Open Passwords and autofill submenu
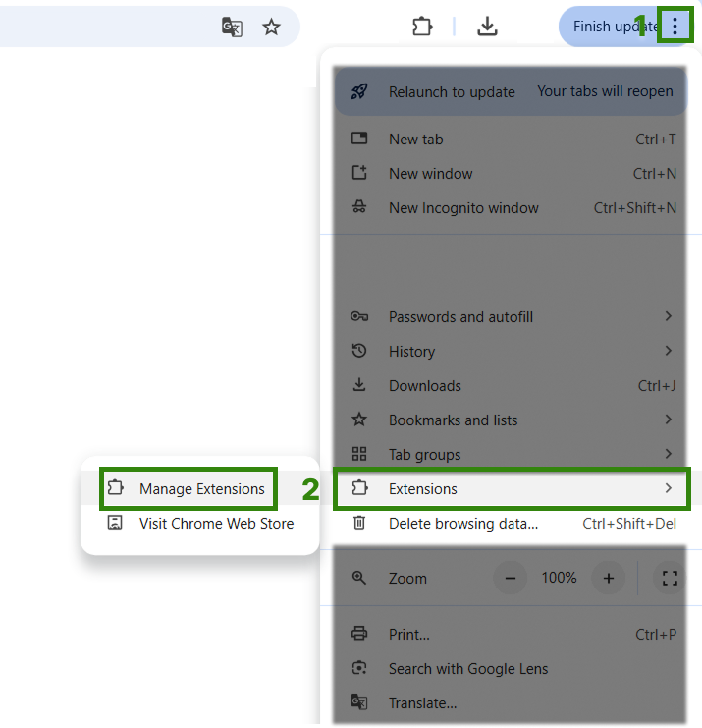Screen dimensions: 702x728 point(511,316)
